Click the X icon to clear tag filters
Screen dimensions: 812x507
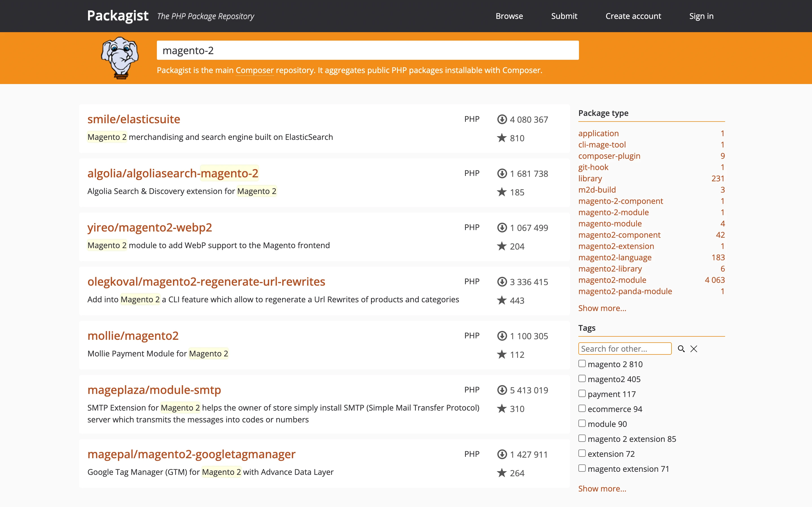click(x=694, y=349)
